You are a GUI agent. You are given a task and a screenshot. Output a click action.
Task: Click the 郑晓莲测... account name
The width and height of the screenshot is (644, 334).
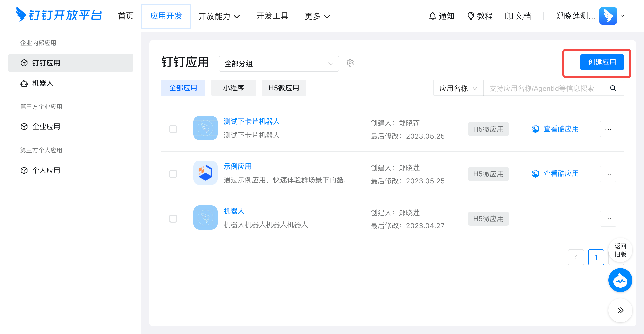(576, 16)
